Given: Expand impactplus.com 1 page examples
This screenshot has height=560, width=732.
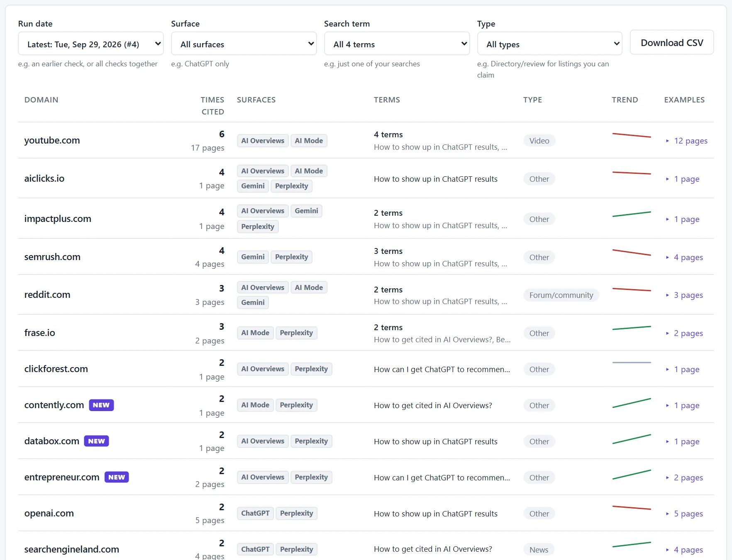Looking at the screenshot, I should (683, 219).
